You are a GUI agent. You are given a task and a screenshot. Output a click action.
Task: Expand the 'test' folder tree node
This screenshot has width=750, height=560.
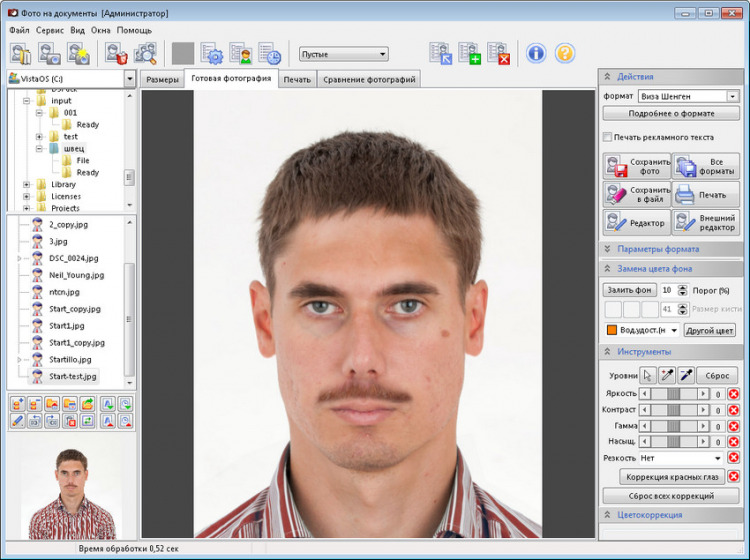point(40,136)
